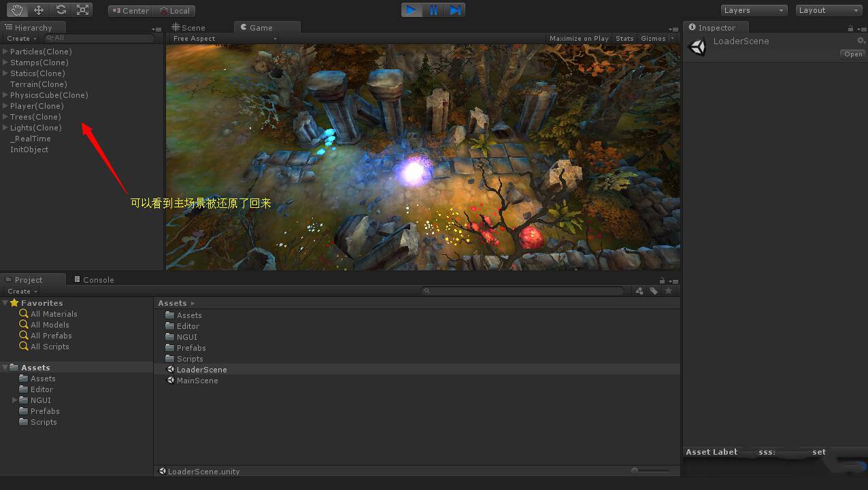Click the Search by Type icon
868x490 pixels.
tap(639, 291)
